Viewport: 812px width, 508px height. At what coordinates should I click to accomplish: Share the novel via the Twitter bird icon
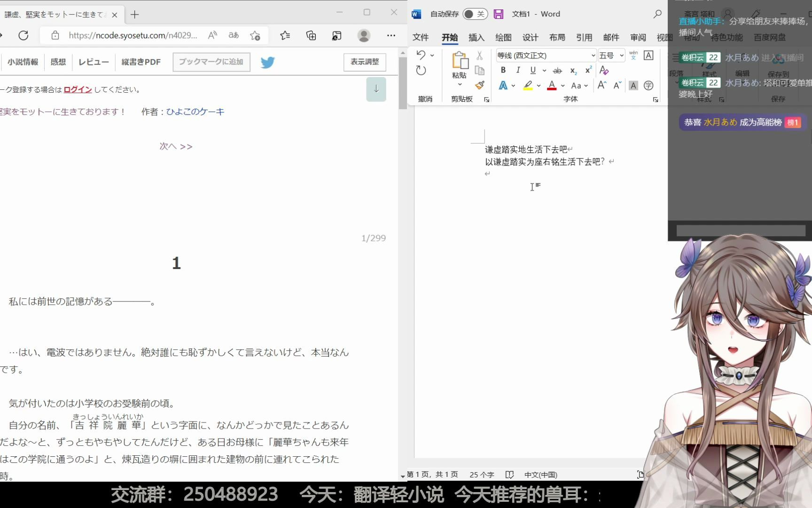[x=267, y=62]
